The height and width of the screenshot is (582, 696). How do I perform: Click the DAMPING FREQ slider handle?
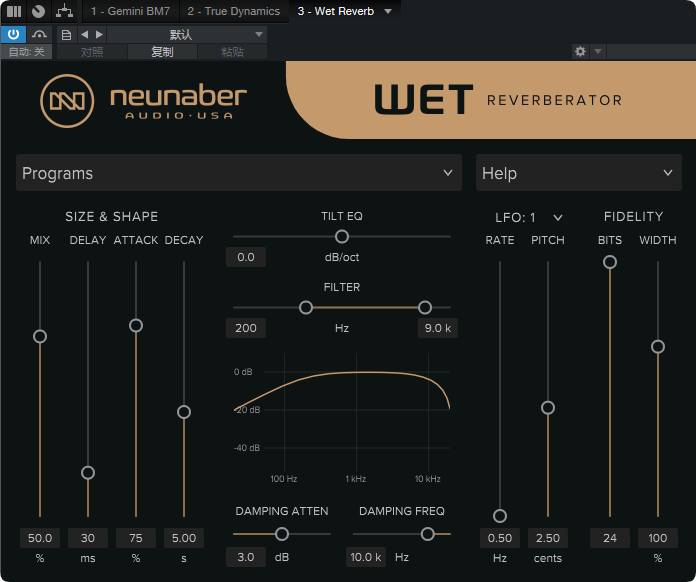point(427,534)
